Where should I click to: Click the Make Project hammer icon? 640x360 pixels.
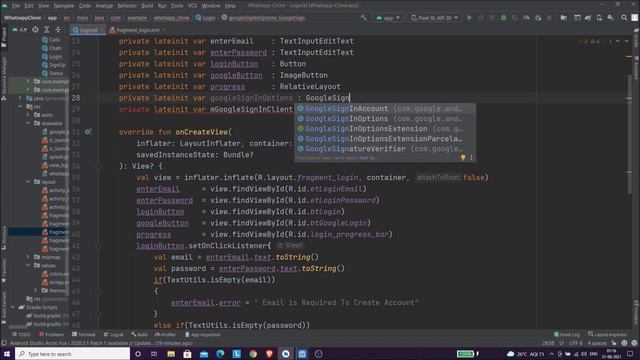tap(363, 18)
